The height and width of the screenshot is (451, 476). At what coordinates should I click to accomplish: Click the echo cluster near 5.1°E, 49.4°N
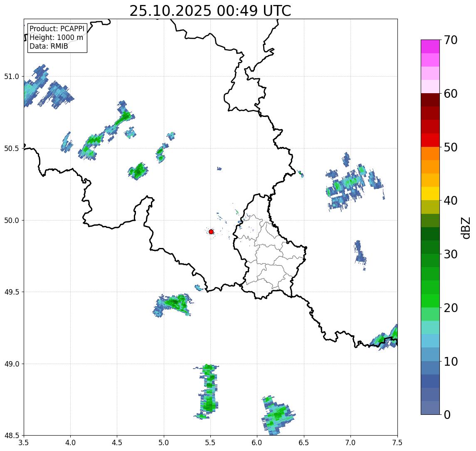click(173, 305)
